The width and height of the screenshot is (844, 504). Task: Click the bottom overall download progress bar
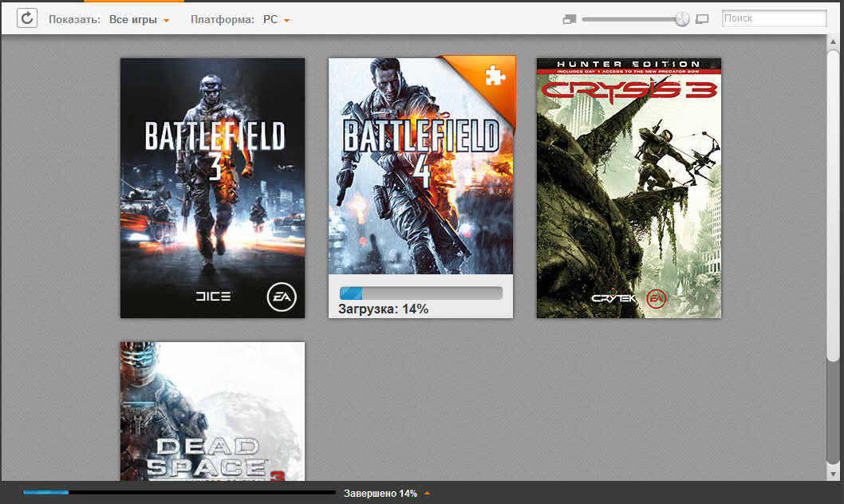pos(179,492)
